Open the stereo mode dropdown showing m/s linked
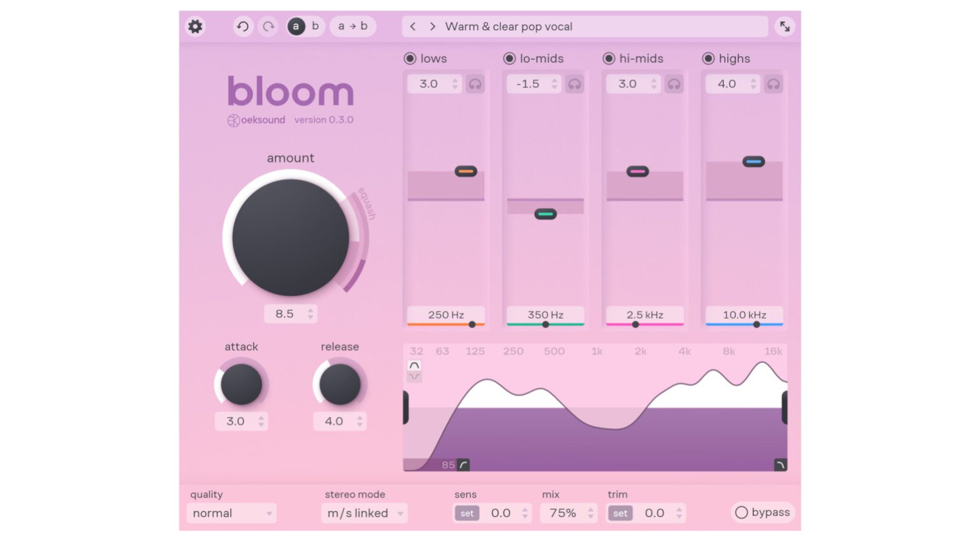This screenshot has height=541, width=980. point(364,513)
